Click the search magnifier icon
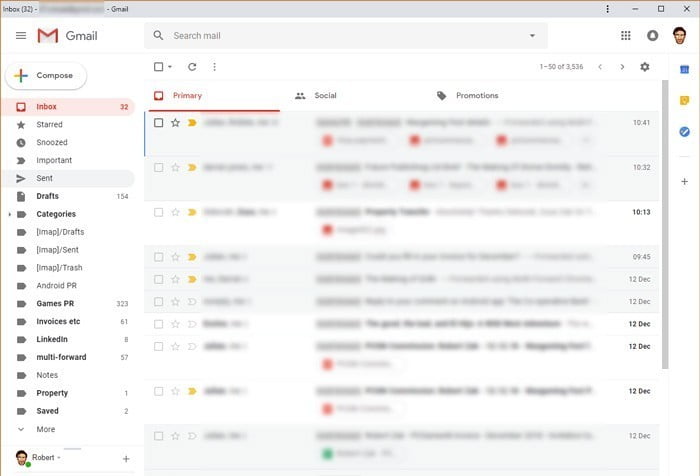Screen dimensions: 700x476 tap(158, 35)
